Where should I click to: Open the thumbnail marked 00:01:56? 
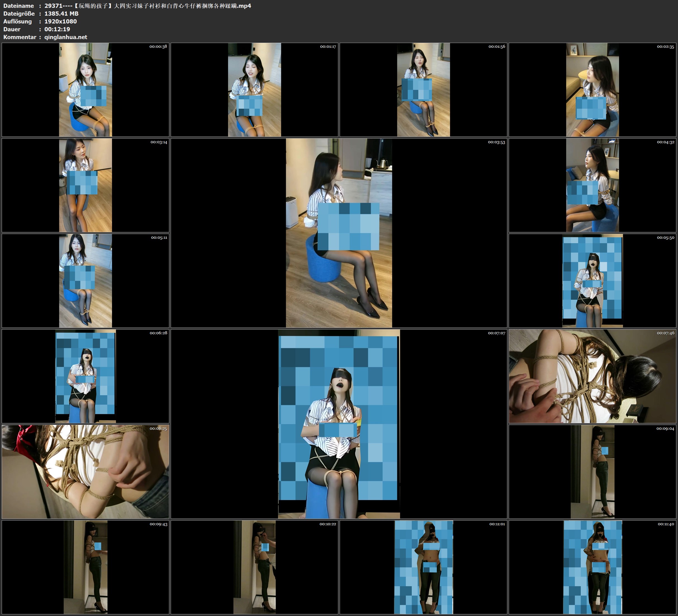[424, 89]
